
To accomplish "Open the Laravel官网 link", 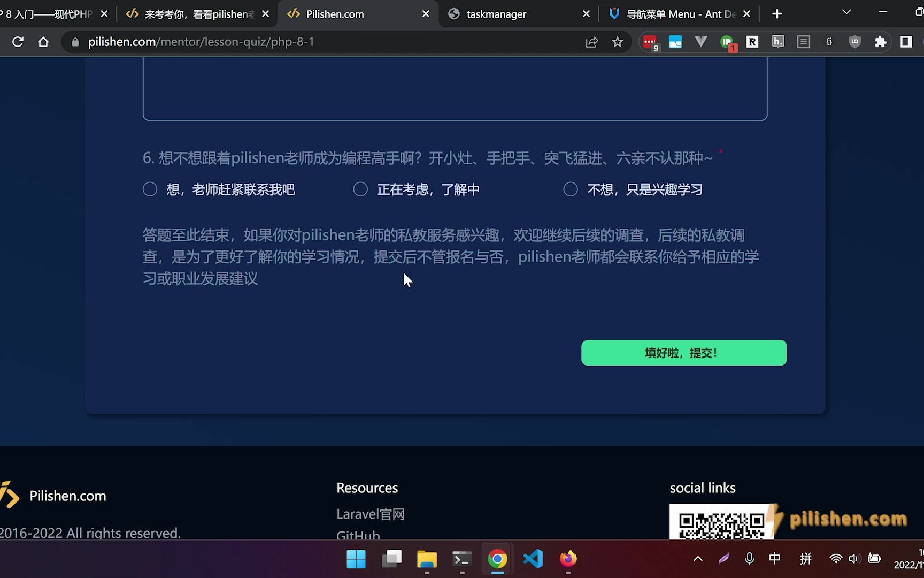I will 370,514.
